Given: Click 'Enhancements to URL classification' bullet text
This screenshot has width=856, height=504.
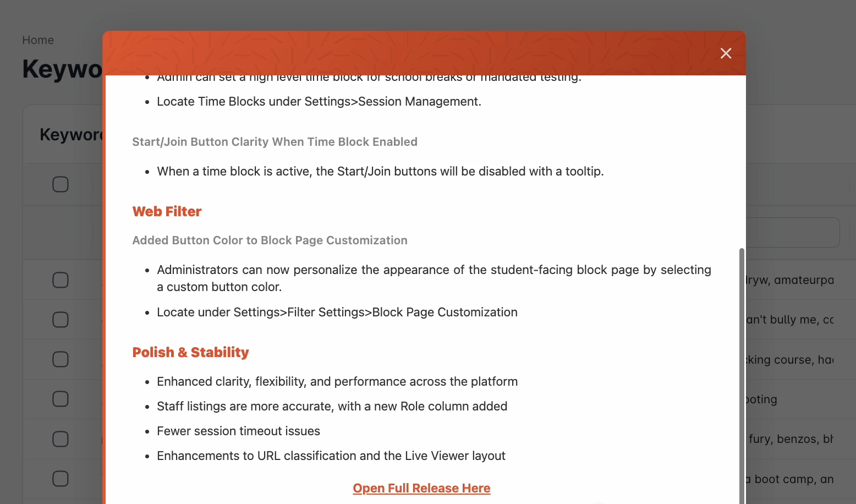Looking at the screenshot, I should point(331,456).
